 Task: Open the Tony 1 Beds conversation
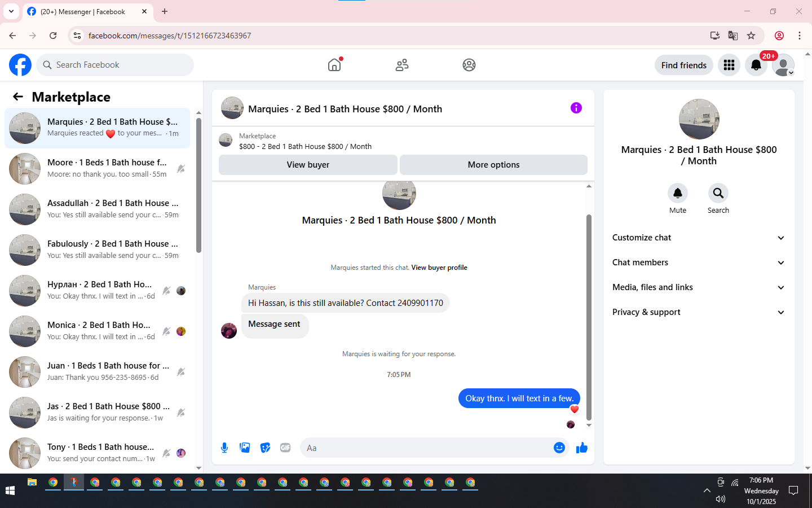coord(97,453)
